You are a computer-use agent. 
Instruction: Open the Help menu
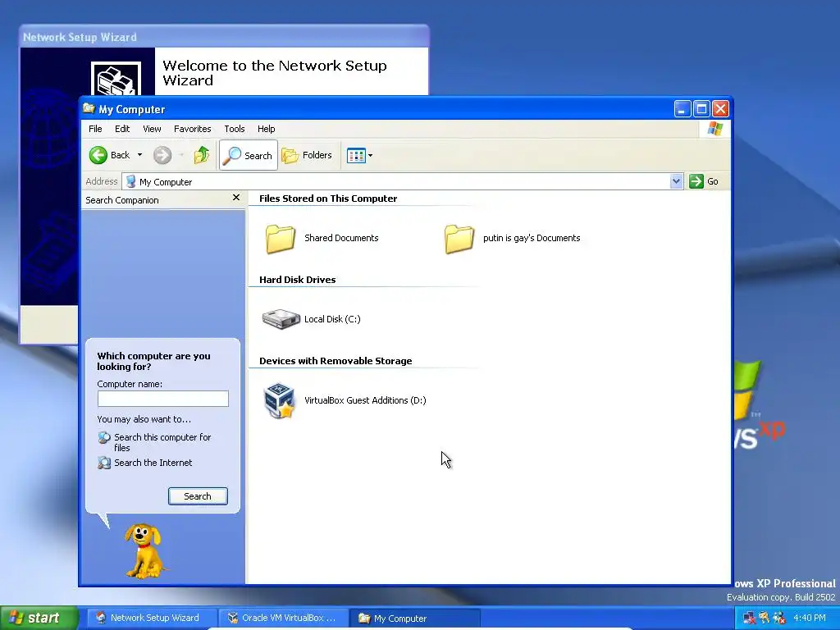(x=267, y=129)
